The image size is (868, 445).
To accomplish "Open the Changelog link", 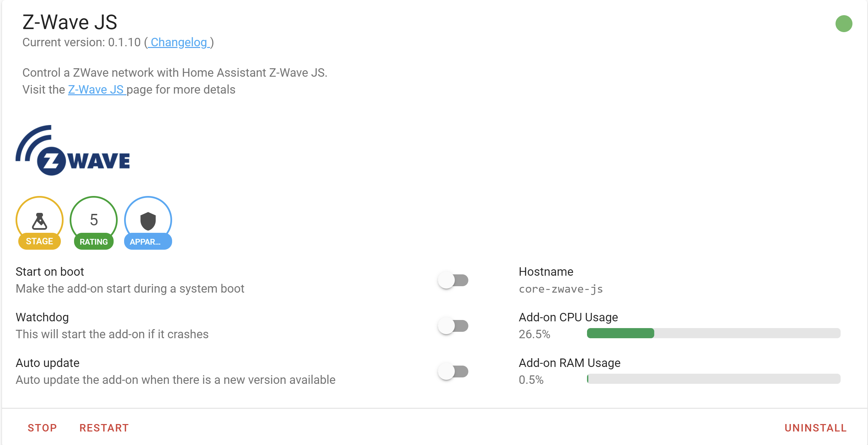I will pyautogui.click(x=179, y=43).
